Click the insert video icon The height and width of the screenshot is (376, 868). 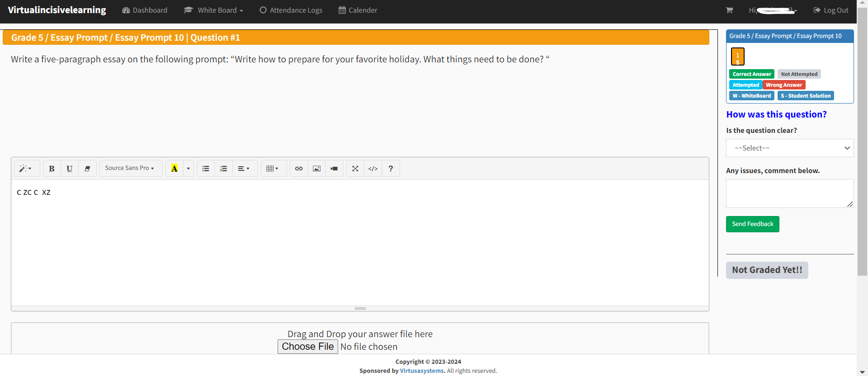point(334,169)
